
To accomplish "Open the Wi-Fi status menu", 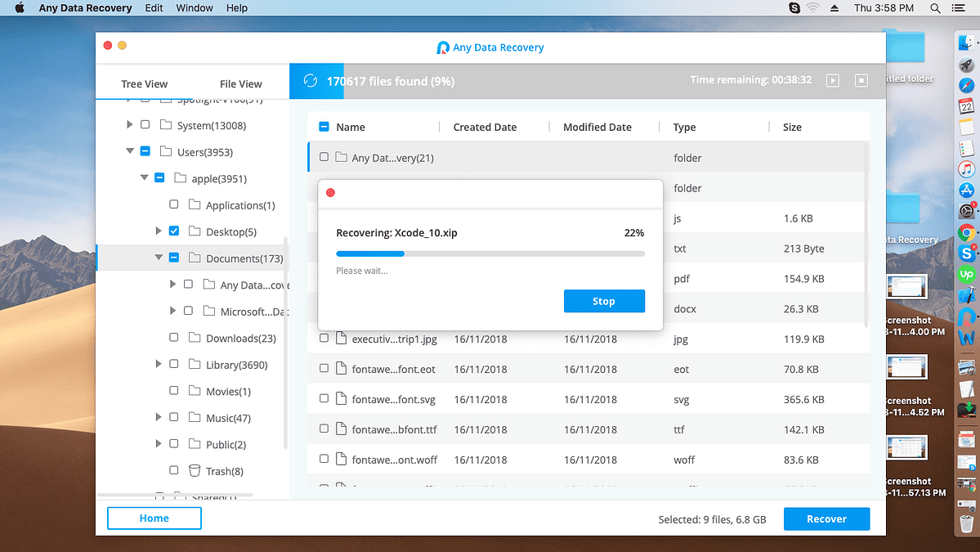I will (x=812, y=8).
